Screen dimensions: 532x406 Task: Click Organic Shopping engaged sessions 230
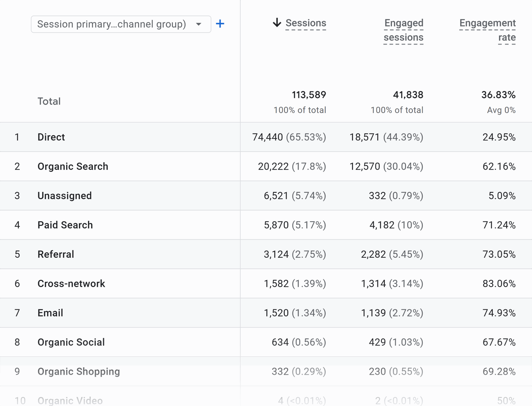point(377,371)
